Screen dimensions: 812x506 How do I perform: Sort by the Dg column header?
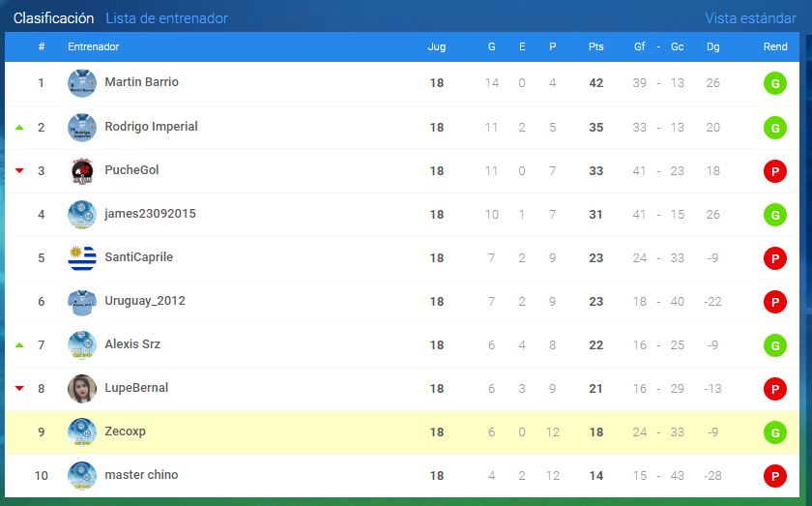point(713,46)
